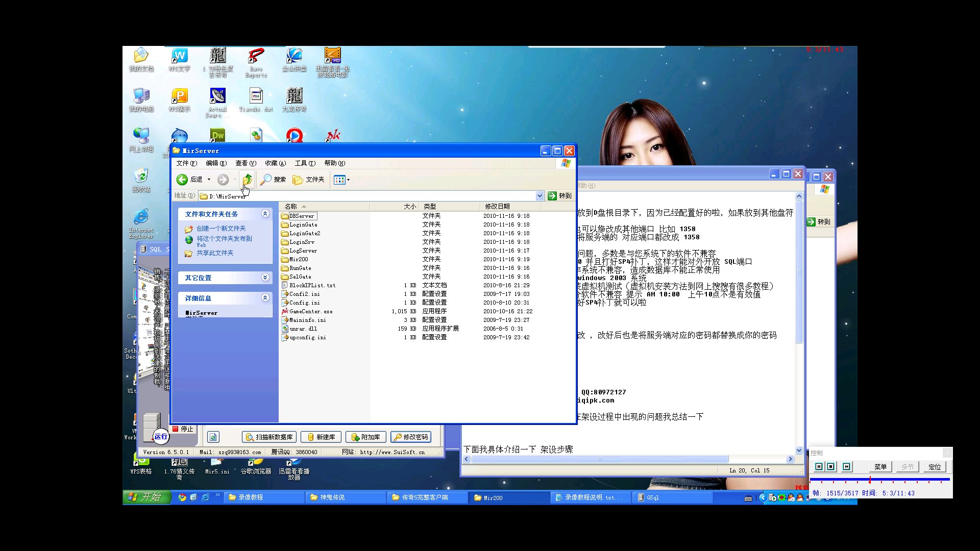The width and height of the screenshot is (980, 551).
Task: Open the 编辑(E) menu
Action: pos(216,163)
